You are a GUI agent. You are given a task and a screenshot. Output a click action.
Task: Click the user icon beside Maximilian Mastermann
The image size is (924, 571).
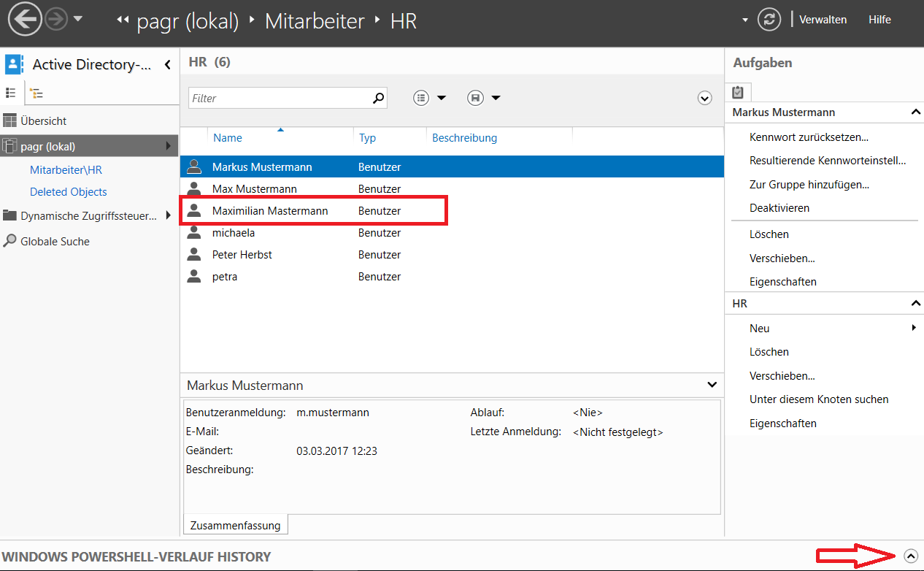[x=193, y=210]
